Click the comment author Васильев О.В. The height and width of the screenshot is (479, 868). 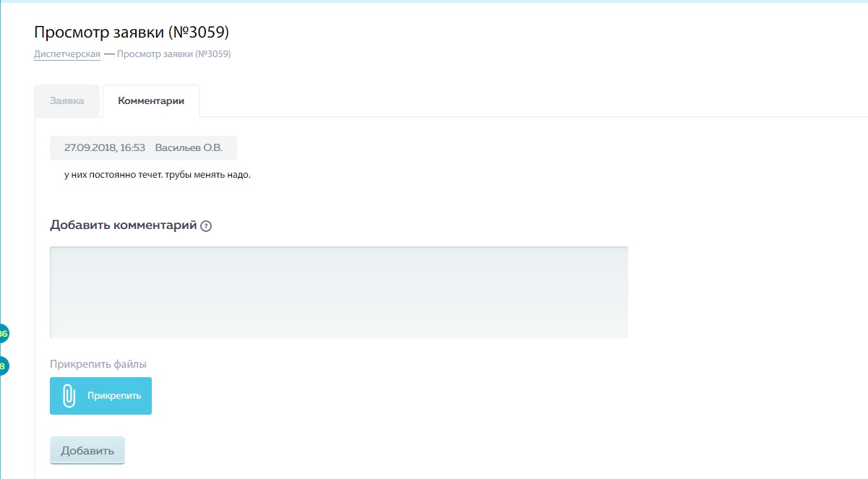click(x=189, y=147)
